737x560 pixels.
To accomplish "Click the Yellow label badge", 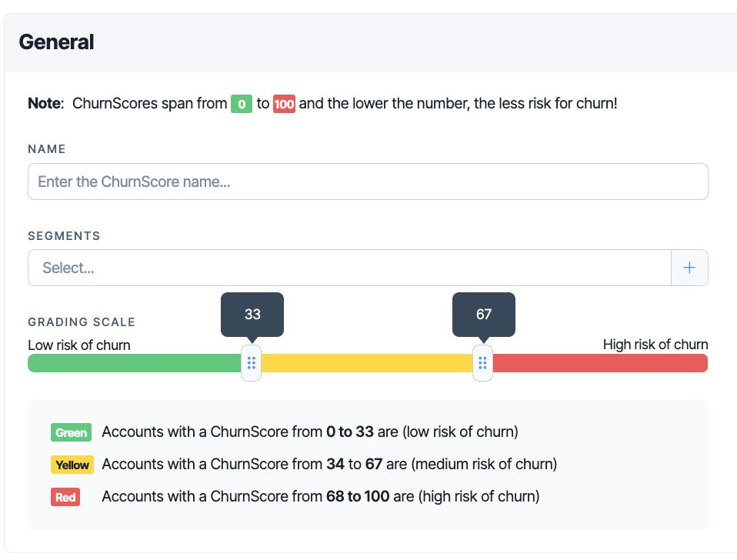I will point(72,465).
